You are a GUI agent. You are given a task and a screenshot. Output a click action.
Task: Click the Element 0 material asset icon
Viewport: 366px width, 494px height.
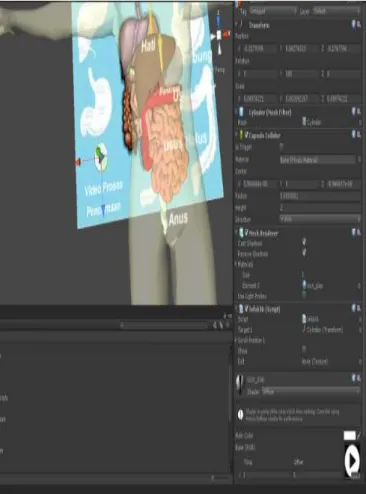tap(304, 285)
